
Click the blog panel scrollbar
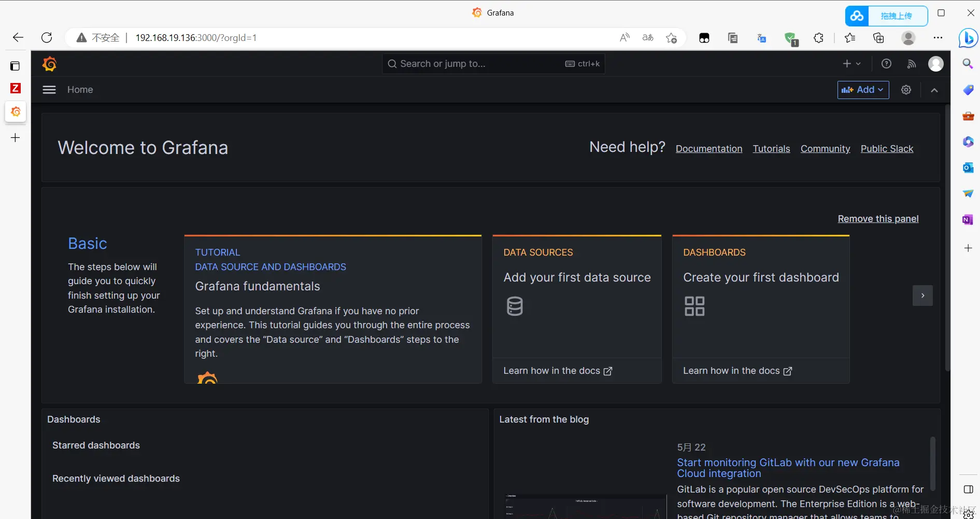pos(932,463)
